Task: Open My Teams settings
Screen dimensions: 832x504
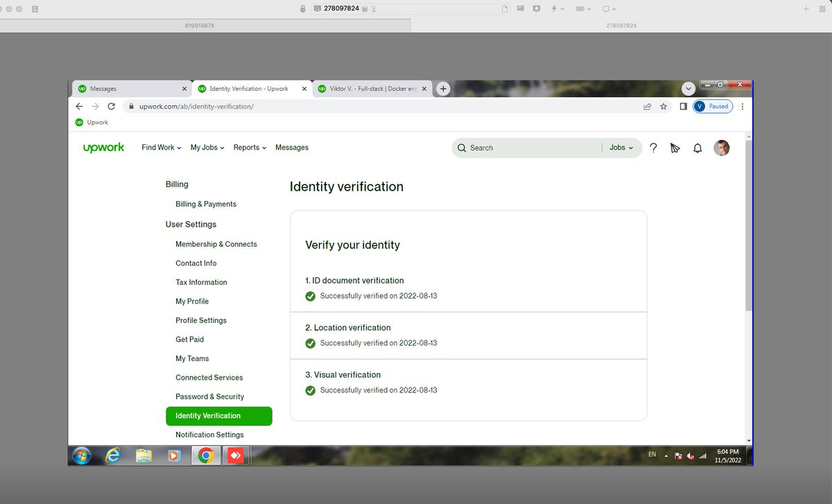Action: coord(192,358)
